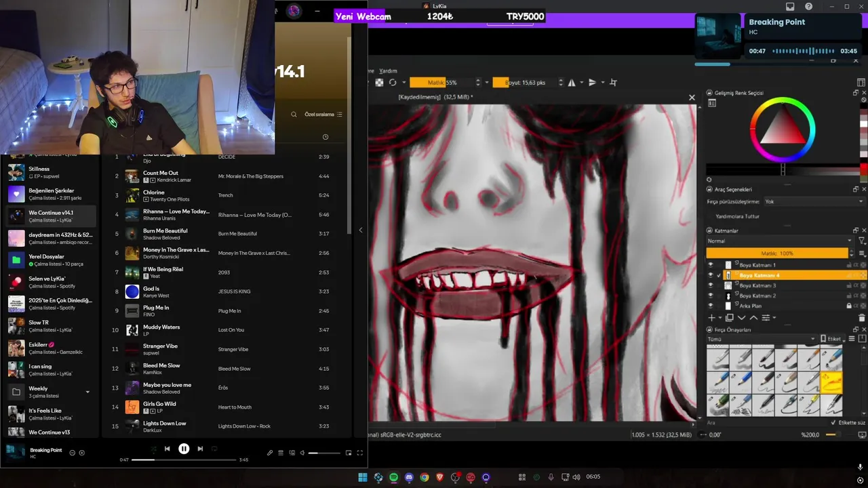Open Yerel Dosyalar in Spotify sidebar

(52, 260)
